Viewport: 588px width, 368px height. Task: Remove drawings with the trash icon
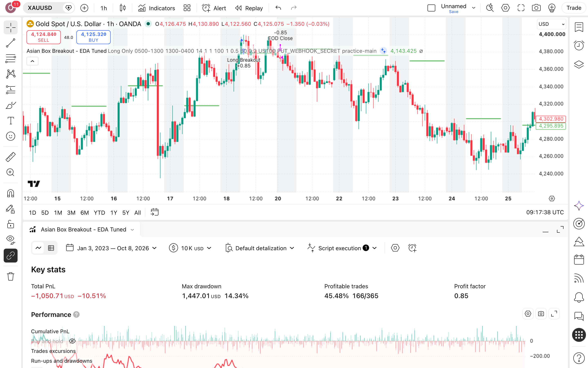point(10,276)
